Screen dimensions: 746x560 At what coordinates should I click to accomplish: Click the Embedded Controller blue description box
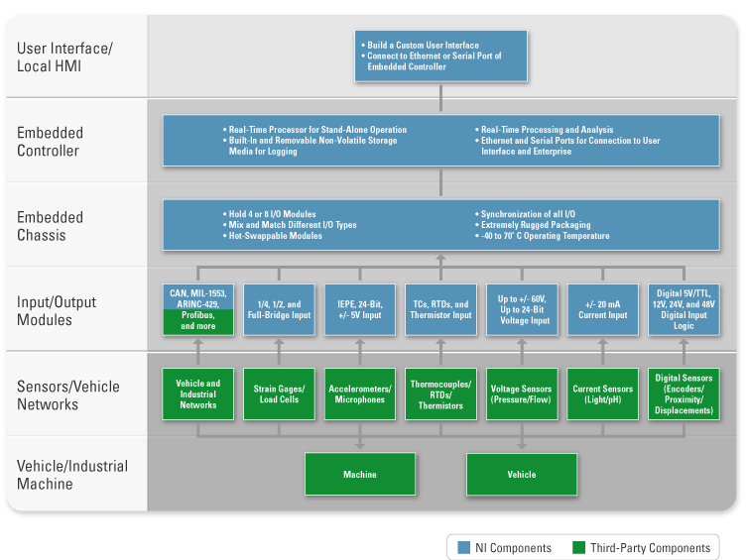(x=441, y=141)
